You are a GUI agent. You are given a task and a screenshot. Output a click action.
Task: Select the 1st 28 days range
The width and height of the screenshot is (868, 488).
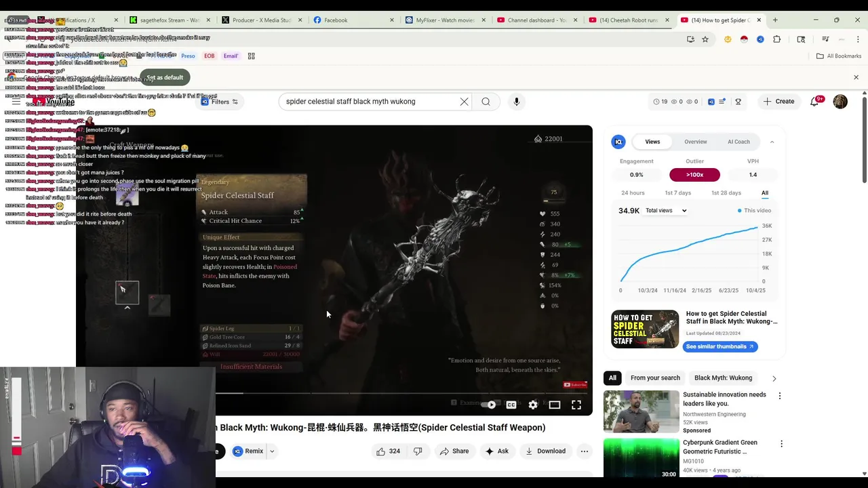pos(726,193)
